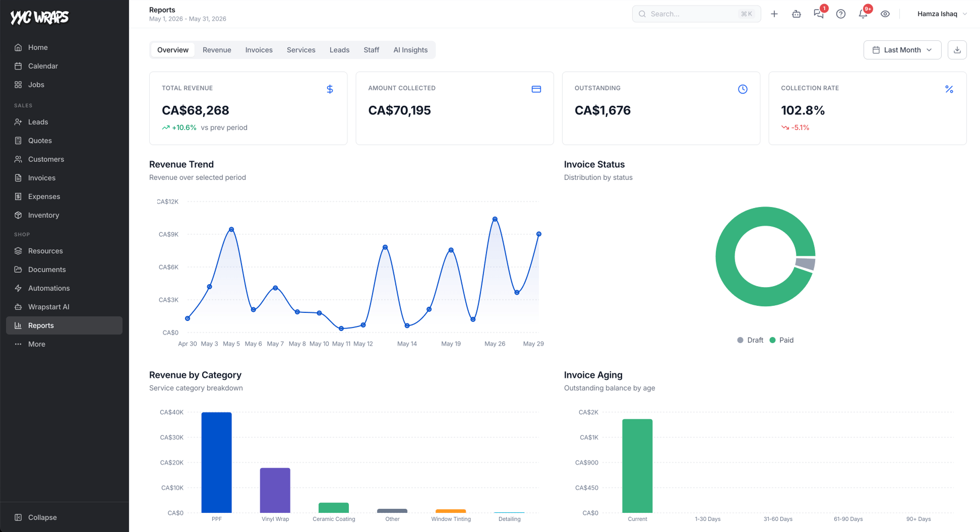
Task: Switch to the Leads tab
Action: [339, 50]
